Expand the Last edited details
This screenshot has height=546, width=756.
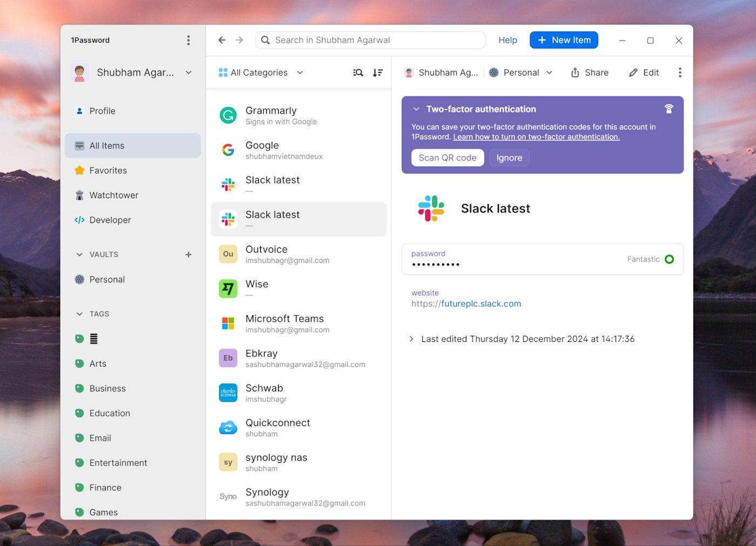[411, 339]
